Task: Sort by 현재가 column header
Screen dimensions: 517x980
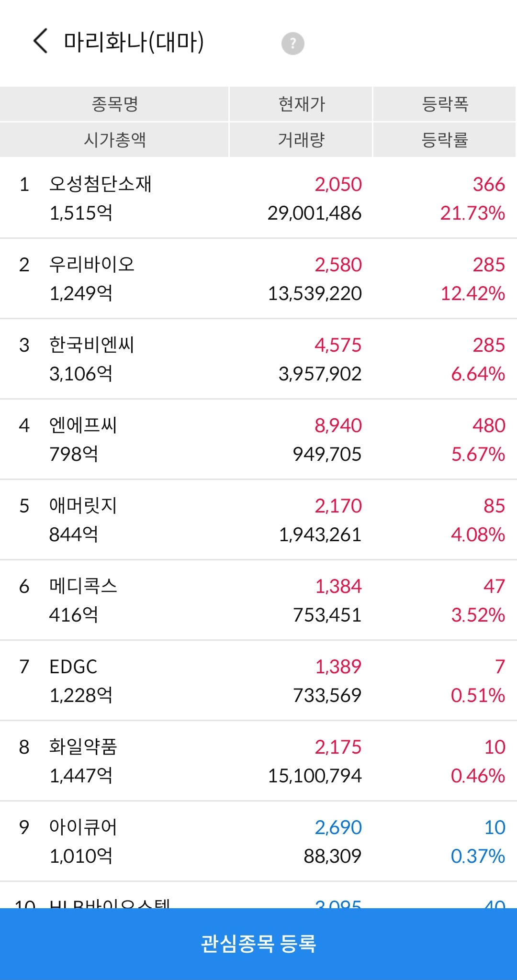Action: point(301,104)
